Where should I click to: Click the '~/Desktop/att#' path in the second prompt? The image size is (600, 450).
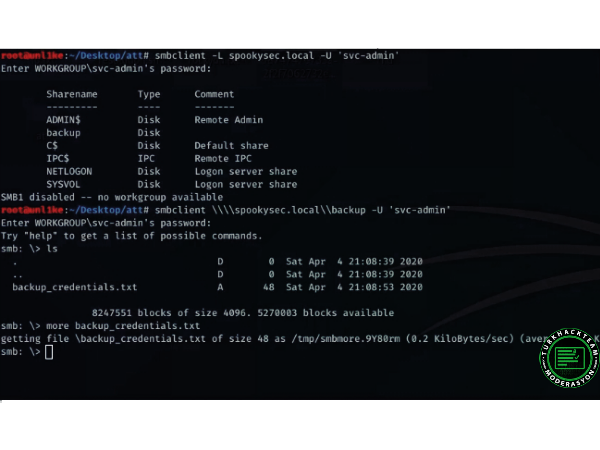coord(109,210)
